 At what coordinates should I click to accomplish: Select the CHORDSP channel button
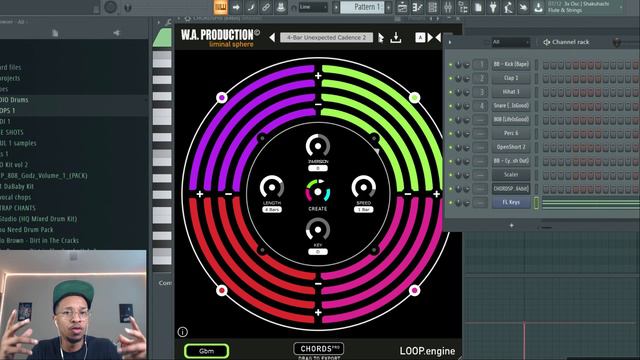click(x=511, y=189)
